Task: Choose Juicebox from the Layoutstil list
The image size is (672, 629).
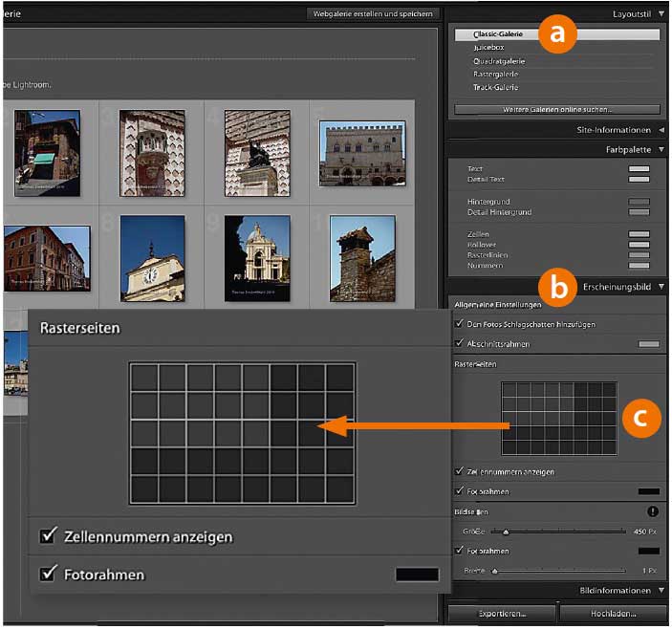Action: tap(488, 47)
